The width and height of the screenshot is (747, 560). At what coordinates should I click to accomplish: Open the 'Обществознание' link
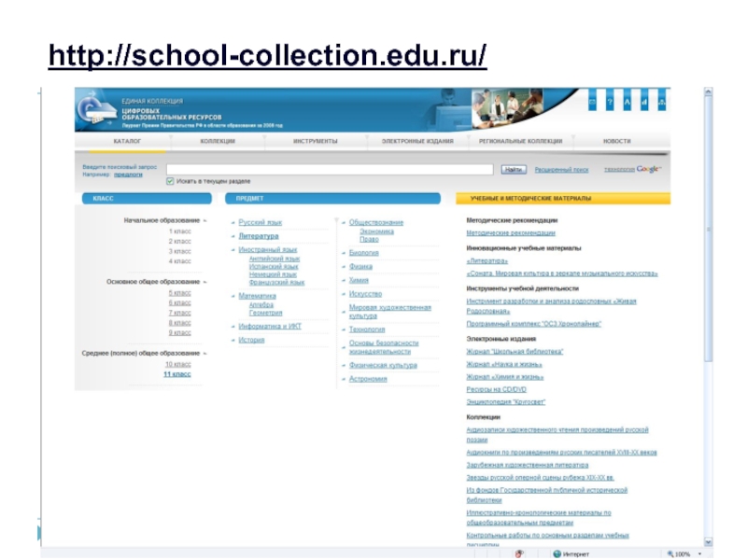[x=376, y=222]
